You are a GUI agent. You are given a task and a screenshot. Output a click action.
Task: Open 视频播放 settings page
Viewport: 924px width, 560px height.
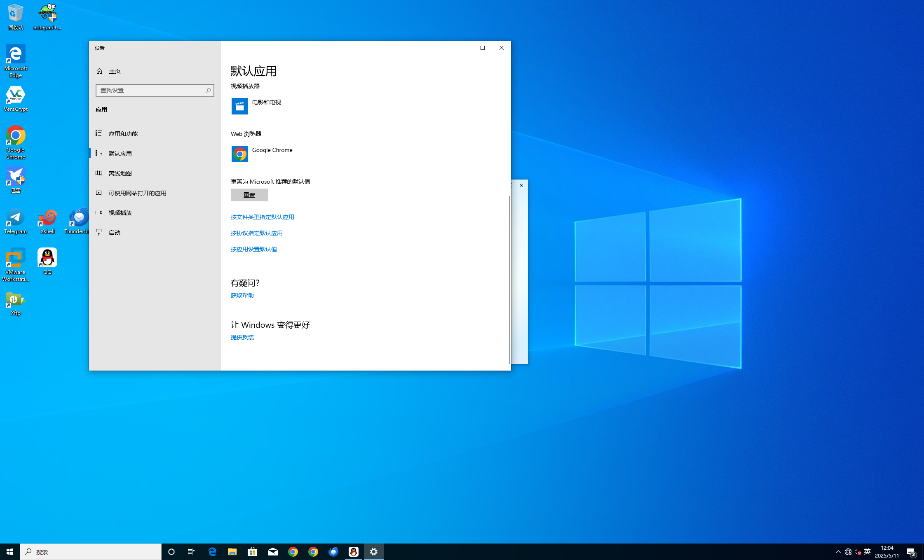pyautogui.click(x=155, y=212)
